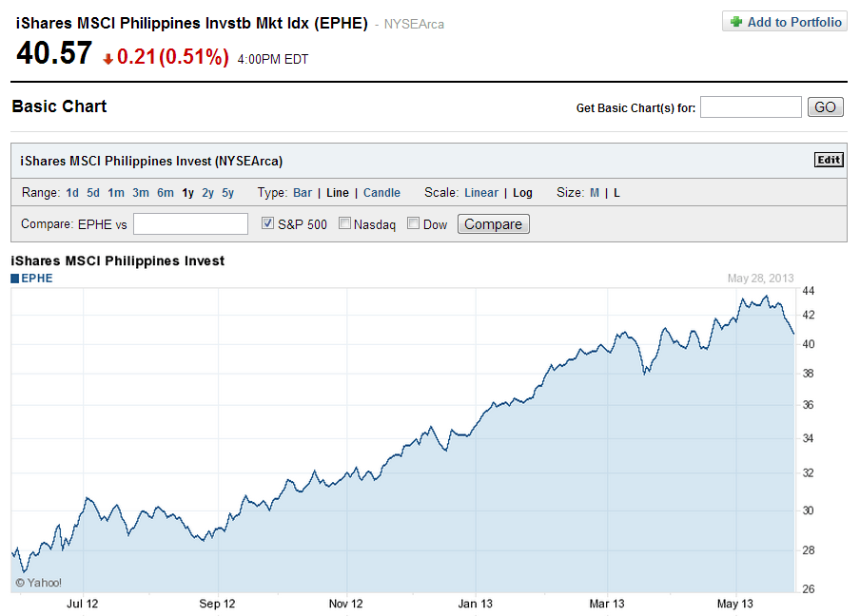Click the 4:00PM EDT timestamp
This screenshot has width=860, height=616.
coord(273,59)
